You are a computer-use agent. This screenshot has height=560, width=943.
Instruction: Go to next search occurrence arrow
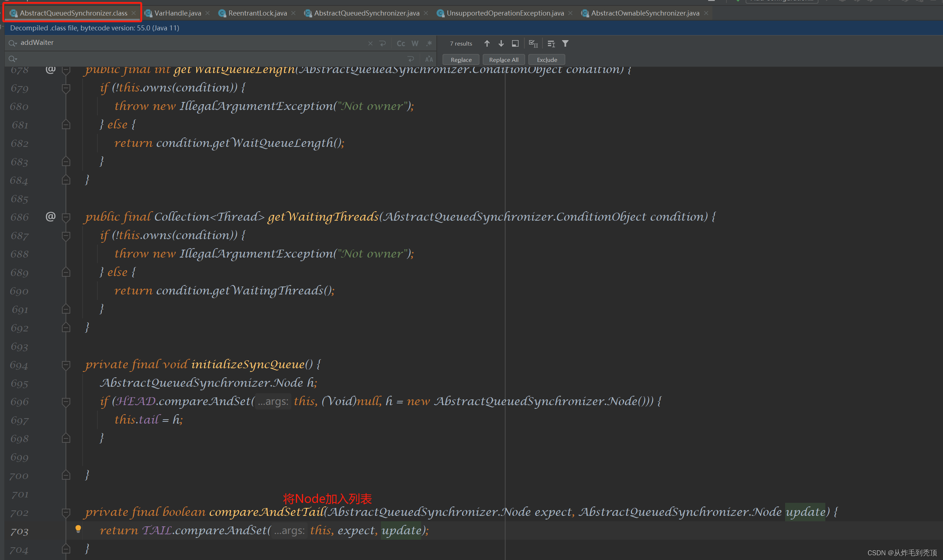click(501, 43)
